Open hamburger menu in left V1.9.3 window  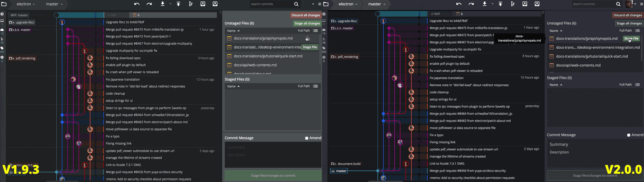pyautogui.click(x=319, y=4)
